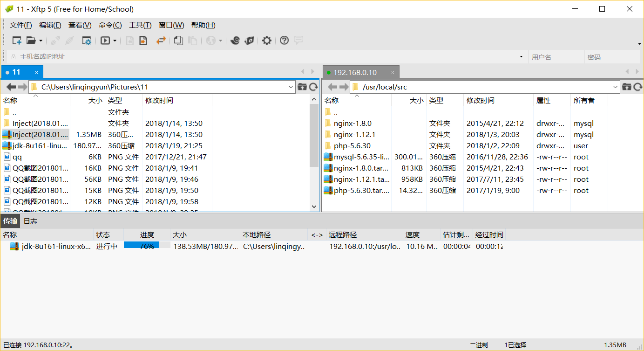Click the 密码 password field
644x351 pixels.
tap(612, 57)
